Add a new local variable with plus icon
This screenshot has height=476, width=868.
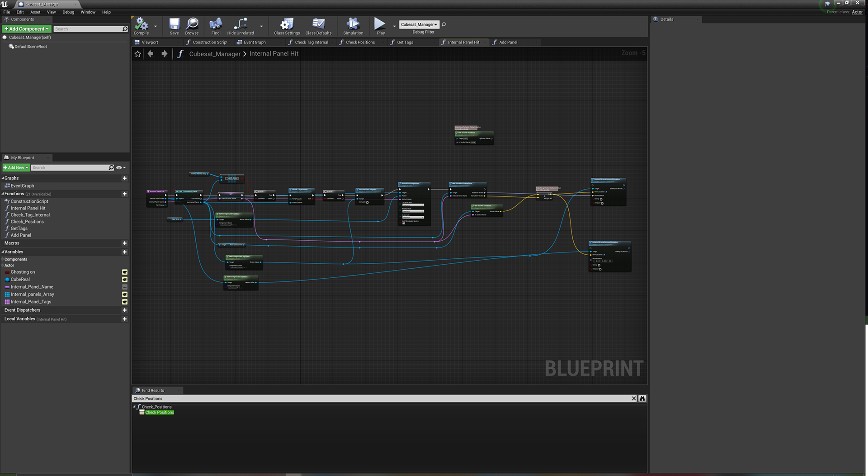coord(124,319)
